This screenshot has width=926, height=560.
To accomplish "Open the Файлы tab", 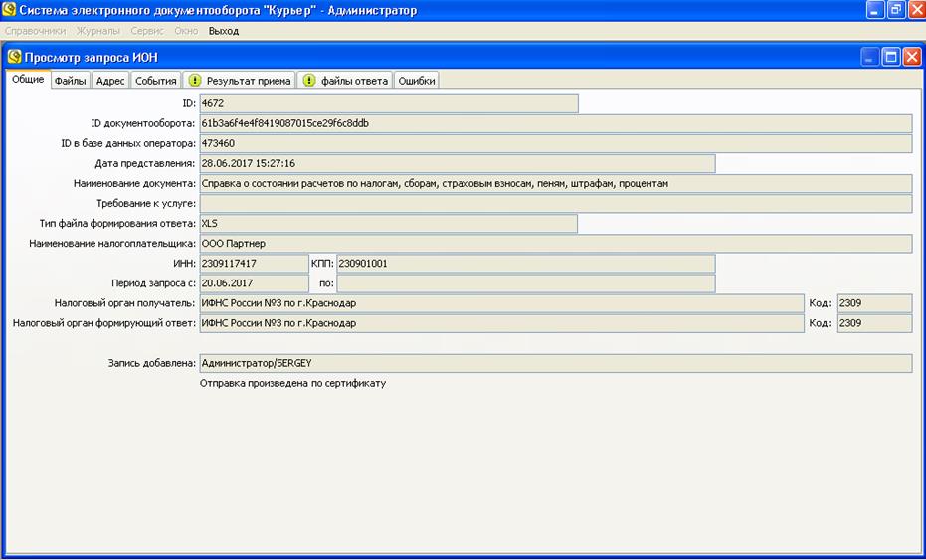I will click(x=70, y=81).
